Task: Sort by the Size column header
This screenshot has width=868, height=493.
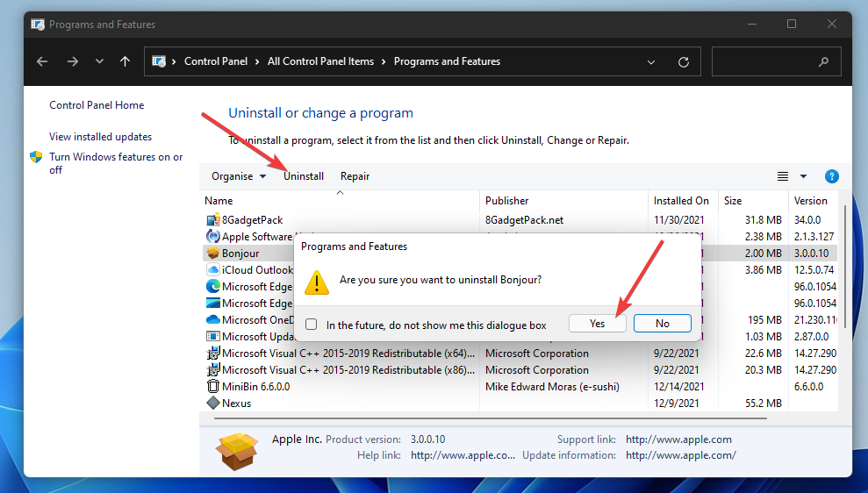Action: (732, 201)
